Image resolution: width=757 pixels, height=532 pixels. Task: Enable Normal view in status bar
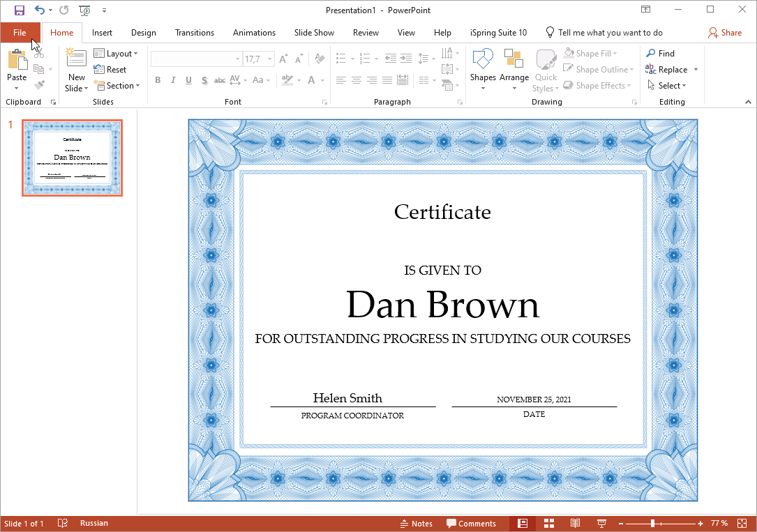[x=523, y=524]
